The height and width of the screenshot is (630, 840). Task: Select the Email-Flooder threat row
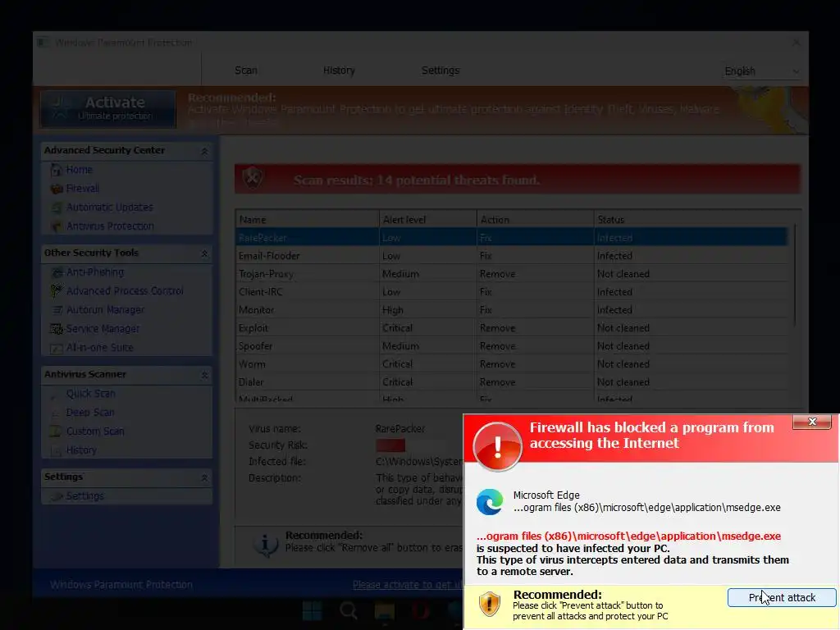point(512,256)
